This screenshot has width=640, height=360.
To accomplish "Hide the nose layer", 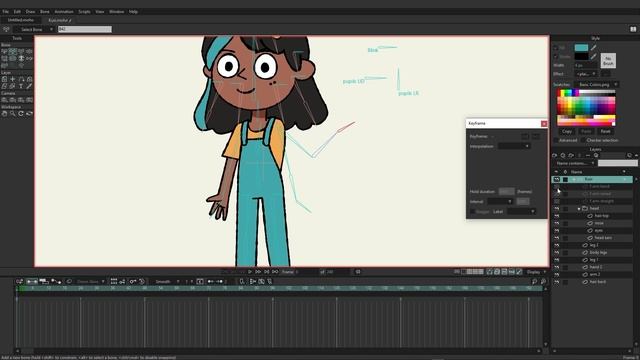I will coord(557,223).
